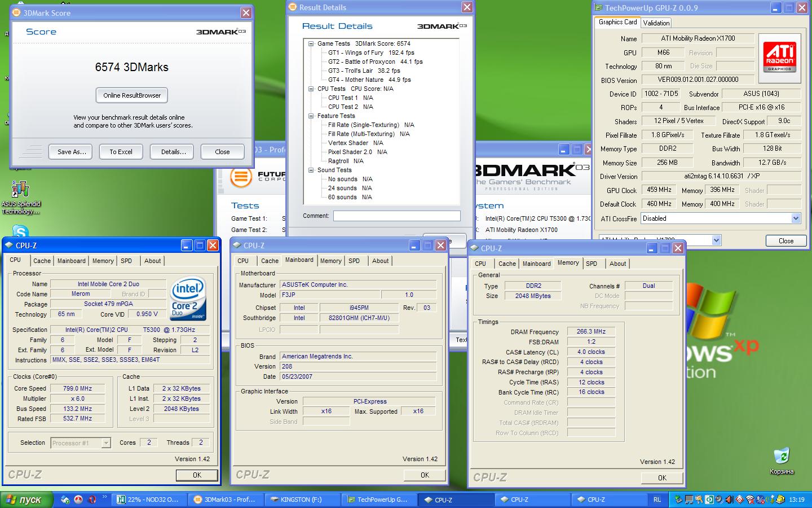Open the Start (пуск) menu
Viewport: 812px width, 508px height.
[x=27, y=500]
